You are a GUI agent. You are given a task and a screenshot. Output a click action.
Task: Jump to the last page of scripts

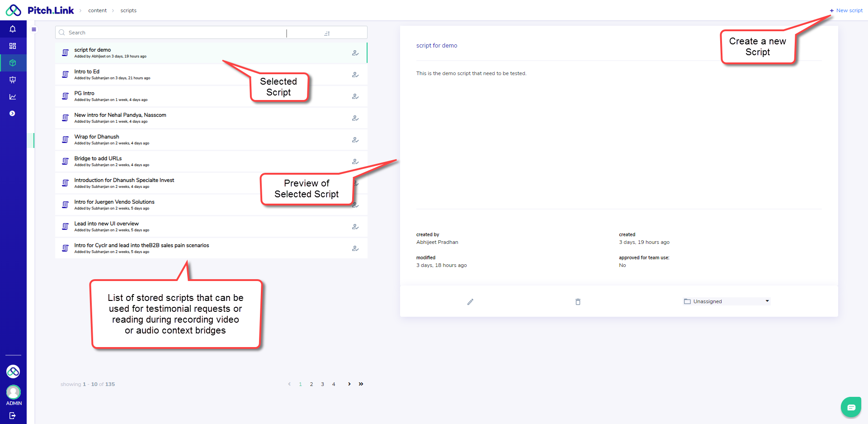coord(361,384)
